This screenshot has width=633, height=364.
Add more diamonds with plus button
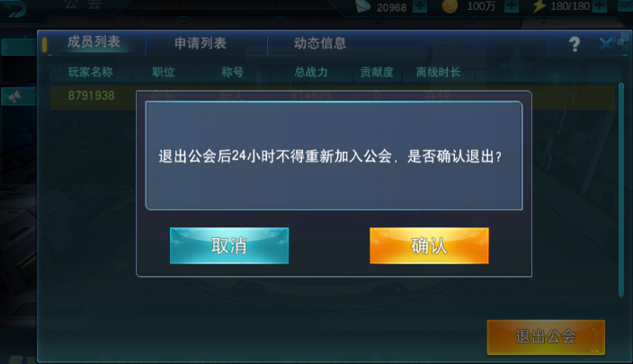[420, 5]
